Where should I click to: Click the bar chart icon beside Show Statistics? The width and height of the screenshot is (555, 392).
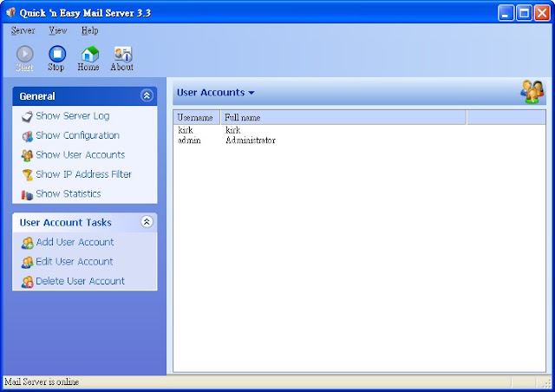(27, 194)
